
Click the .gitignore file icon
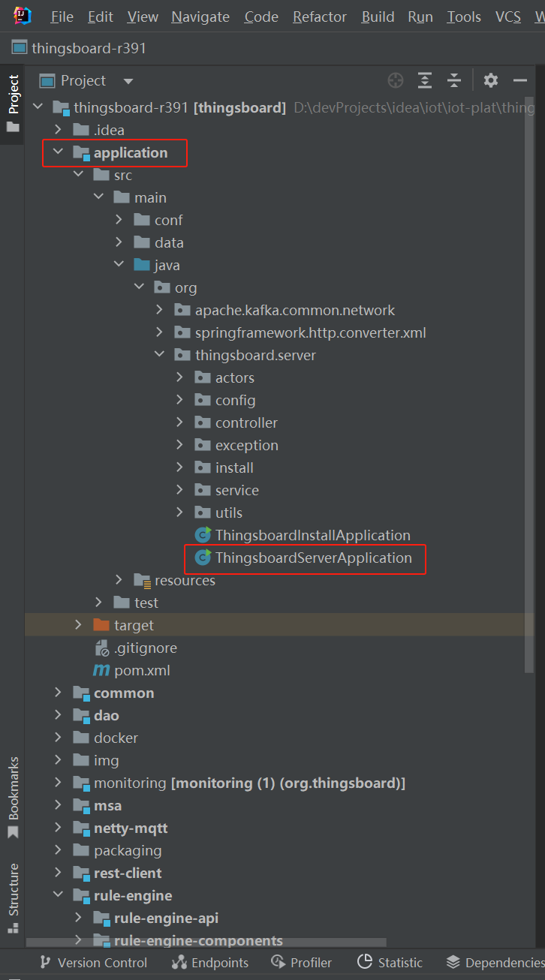point(101,648)
